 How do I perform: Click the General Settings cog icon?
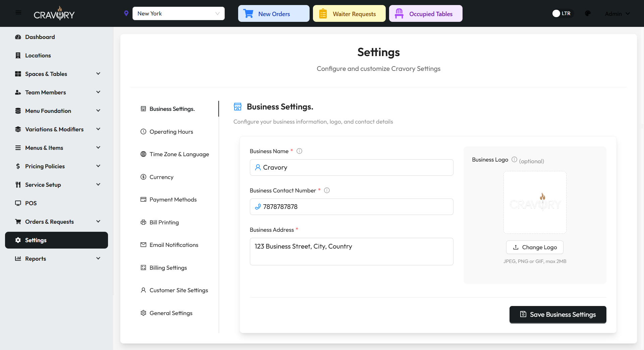[143, 313]
